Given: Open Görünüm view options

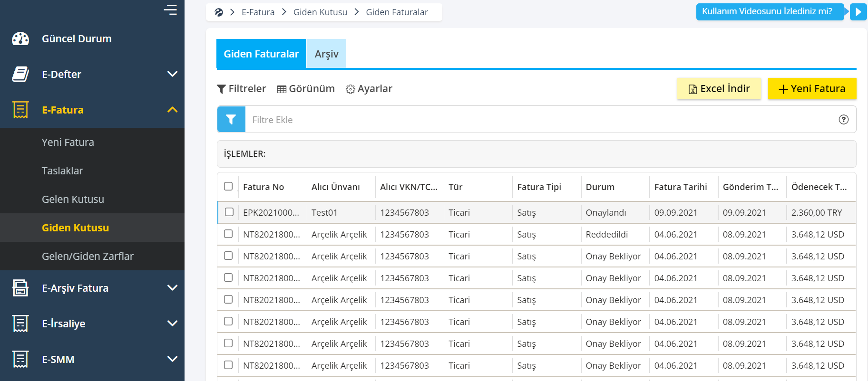Looking at the screenshot, I should point(306,89).
